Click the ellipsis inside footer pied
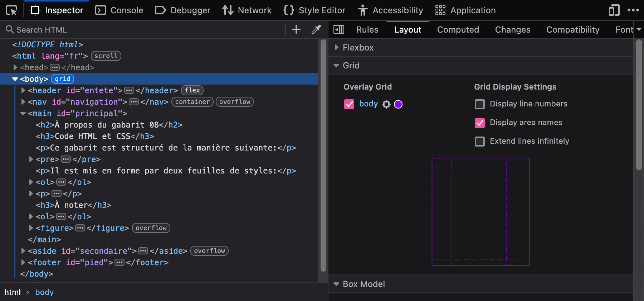Image resolution: width=644 pixels, height=301 pixels. pos(119,262)
